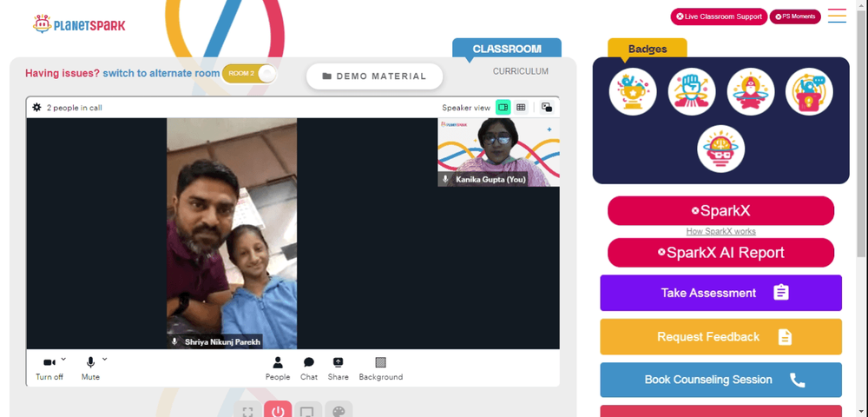Mute the microphone
The image size is (868, 417).
coord(91,368)
